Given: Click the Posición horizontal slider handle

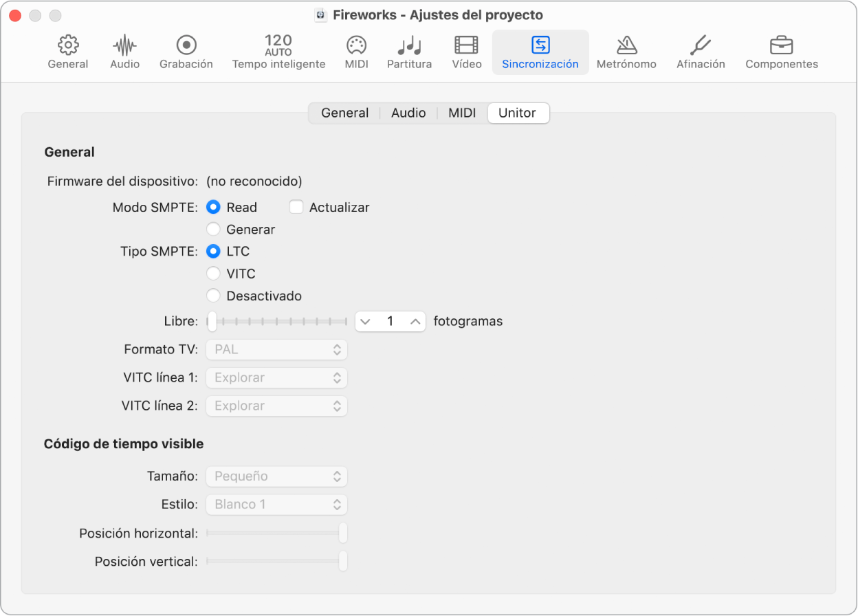Looking at the screenshot, I should 343,533.
